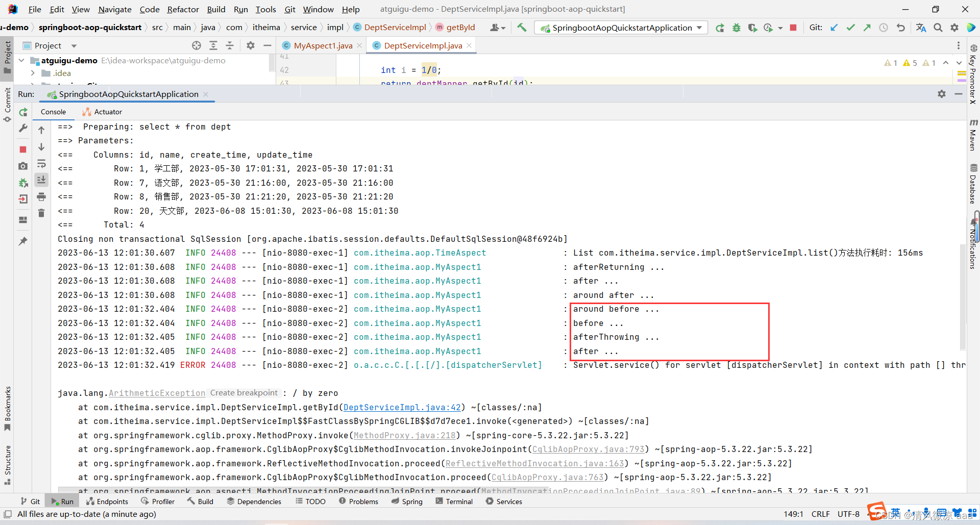Toggle the Maven tool window stripe

973,136
